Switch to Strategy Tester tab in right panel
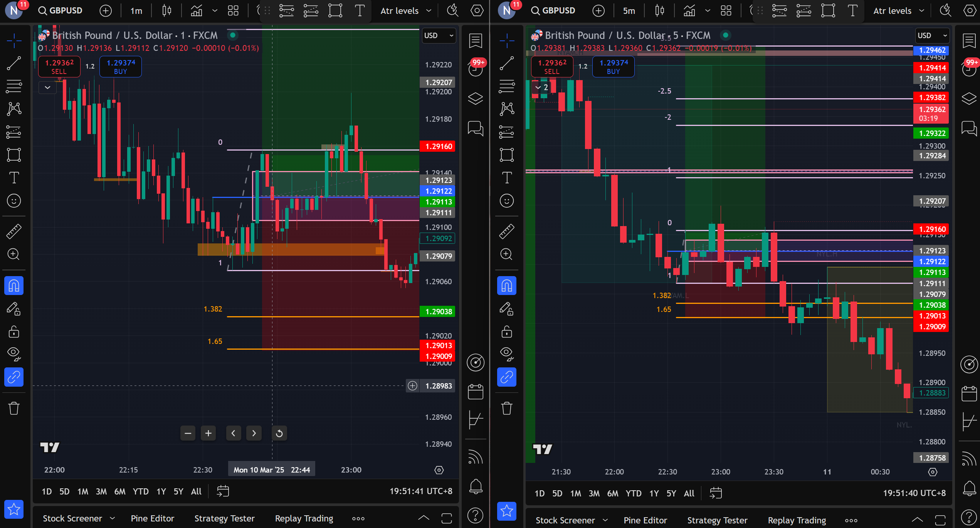 click(717, 520)
